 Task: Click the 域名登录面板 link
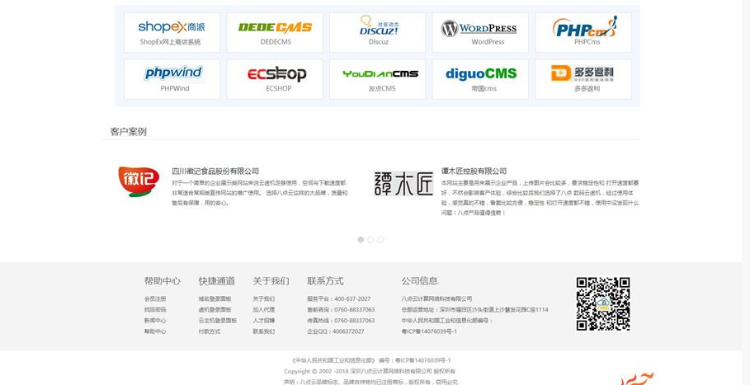click(215, 299)
